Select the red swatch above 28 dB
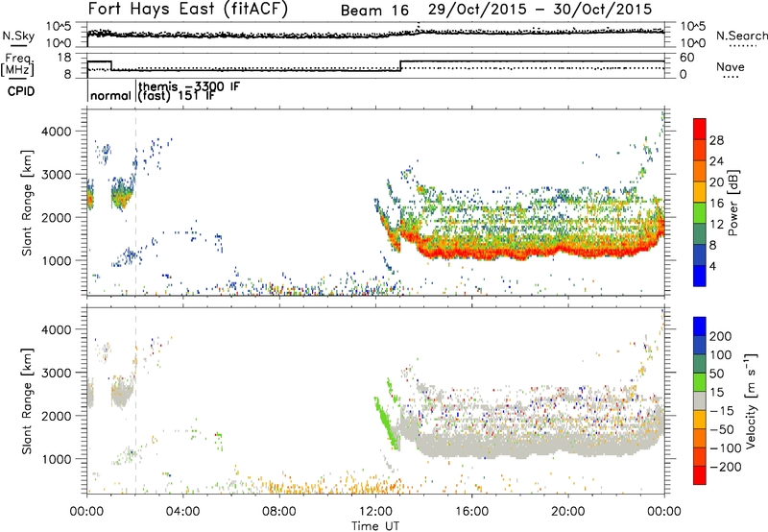The width and height of the screenshot is (768, 532). 700,129
